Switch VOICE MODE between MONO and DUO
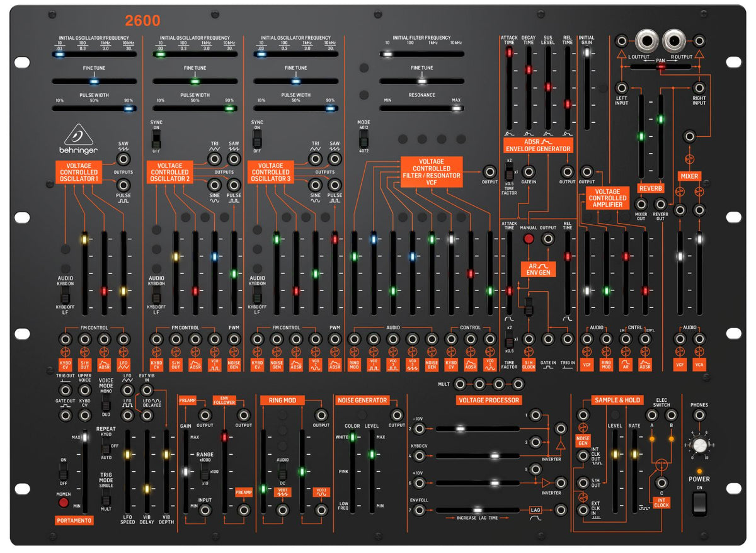This screenshot has width=756, height=553. click(105, 404)
